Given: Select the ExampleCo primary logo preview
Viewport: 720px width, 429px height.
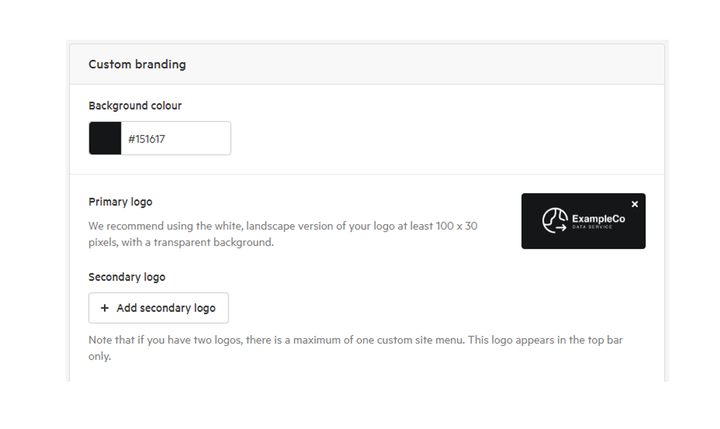Looking at the screenshot, I should point(583,221).
